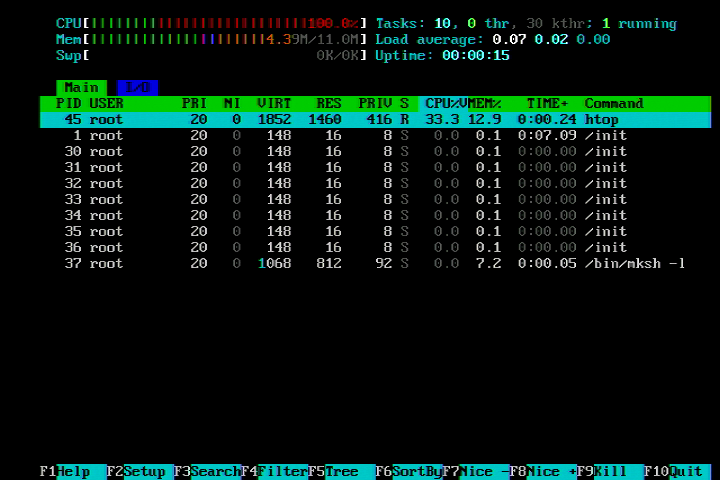
Task: Sort by CPU% column header
Action: [x=442, y=103]
